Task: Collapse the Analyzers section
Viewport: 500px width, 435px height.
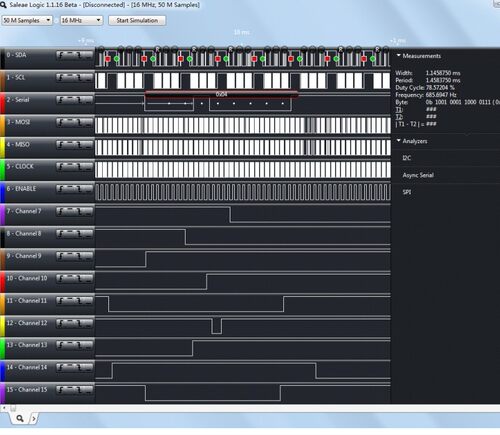Action: pos(399,141)
